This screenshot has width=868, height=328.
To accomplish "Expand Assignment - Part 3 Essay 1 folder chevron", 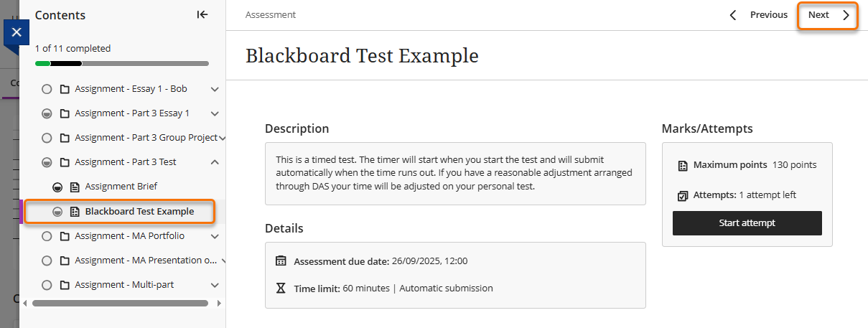I will point(215,113).
